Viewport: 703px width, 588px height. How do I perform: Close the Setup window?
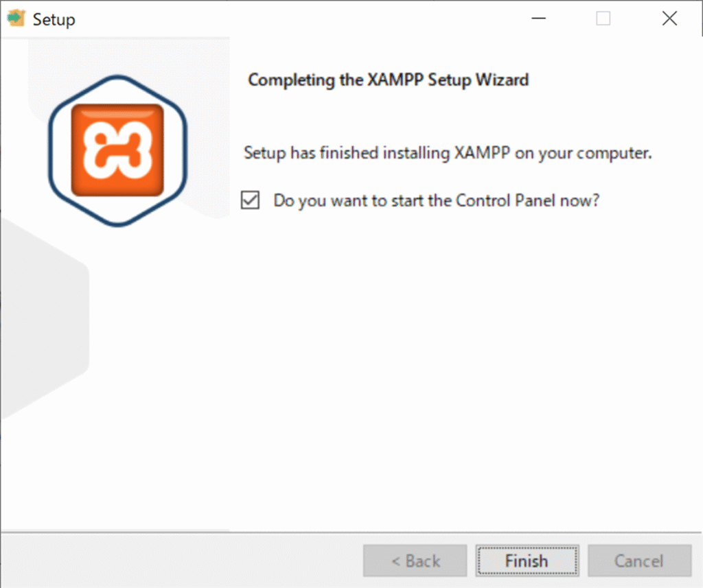click(669, 19)
